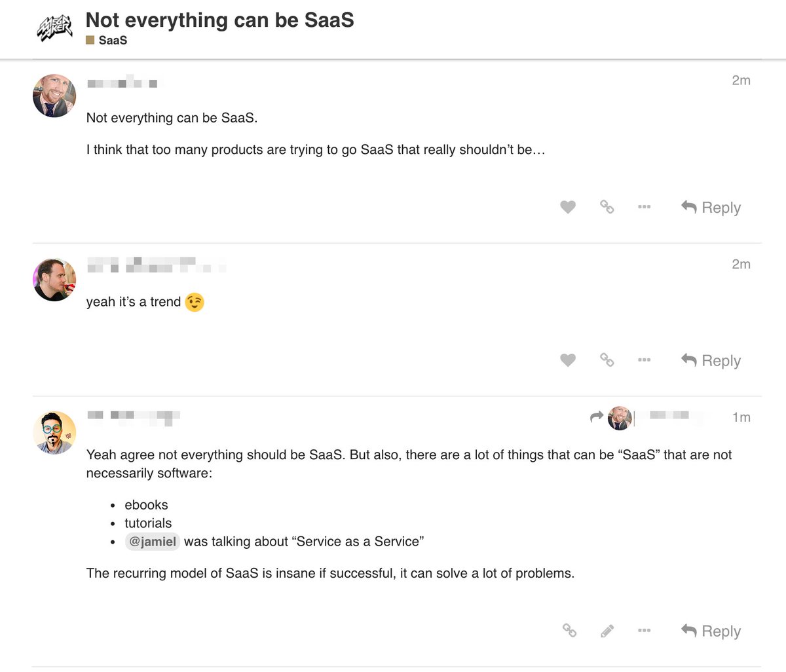786x672 pixels.
Task: Click the link icon on the second post
Action: (607, 360)
